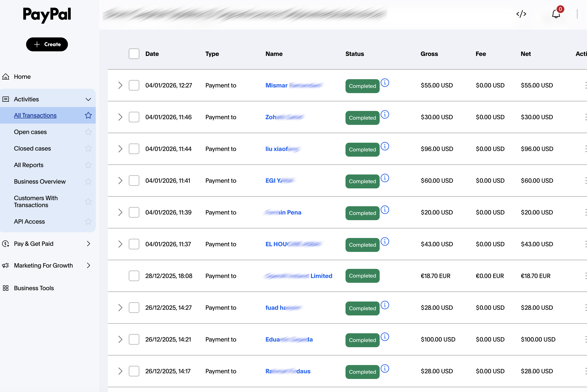The image size is (587, 392).
Task: Select Business Overview in the sidebar
Action: [40, 181]
